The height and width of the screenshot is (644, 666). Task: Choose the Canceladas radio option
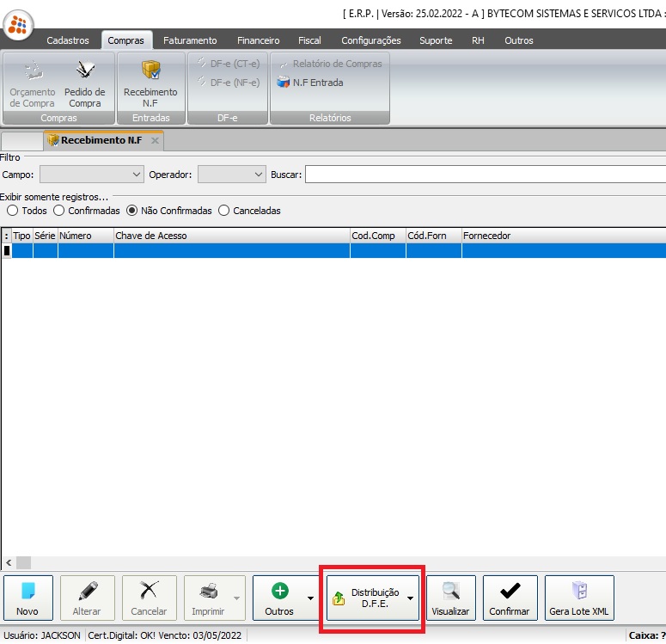tap(224, 211)
